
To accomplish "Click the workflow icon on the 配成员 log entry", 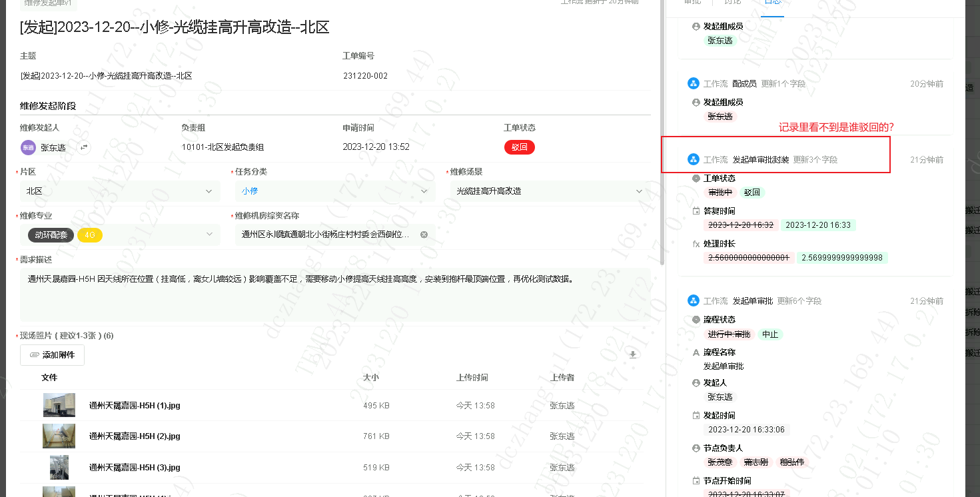I will (693, 84).
